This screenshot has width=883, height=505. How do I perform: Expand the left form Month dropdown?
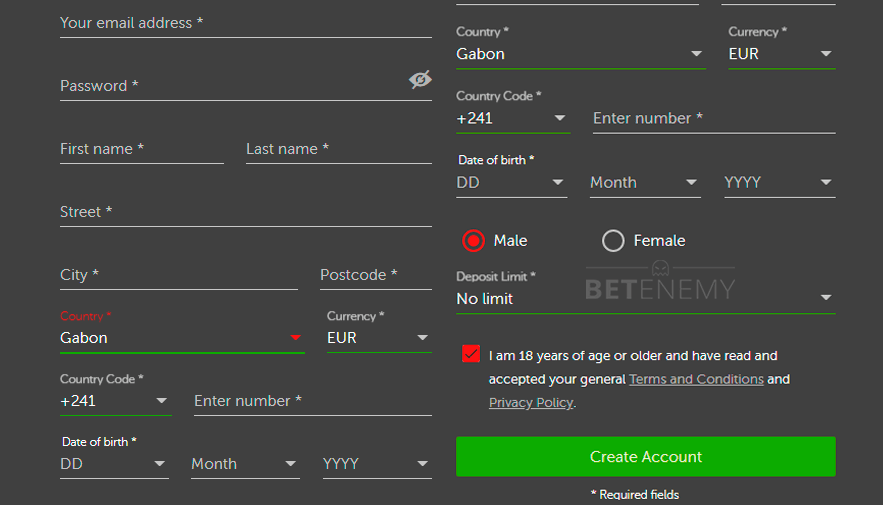coord(245,464)
